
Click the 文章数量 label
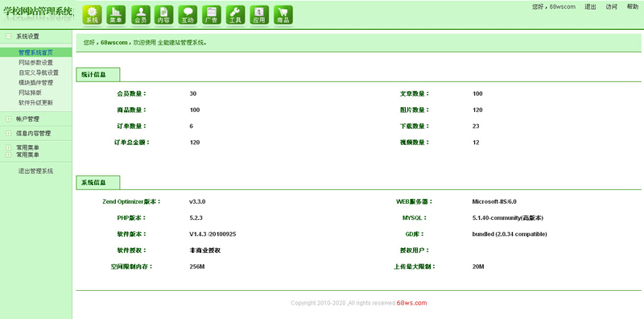(x=415, y=93)
